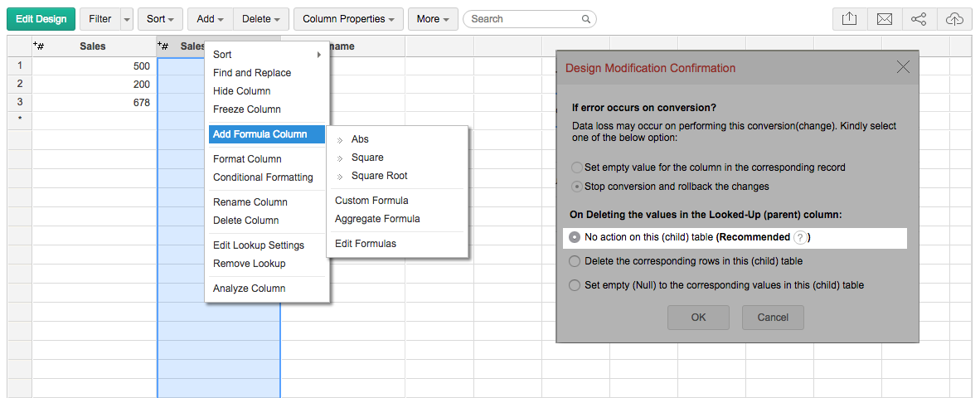
Task: Select 'Set empty value for the column' option
Action: click(575, 167)
